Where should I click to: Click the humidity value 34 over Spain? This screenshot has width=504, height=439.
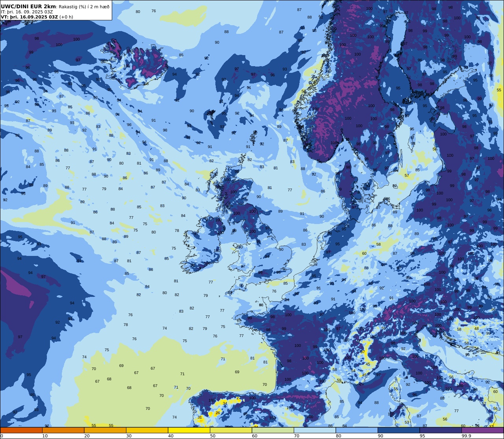click(x=225, y=403)
